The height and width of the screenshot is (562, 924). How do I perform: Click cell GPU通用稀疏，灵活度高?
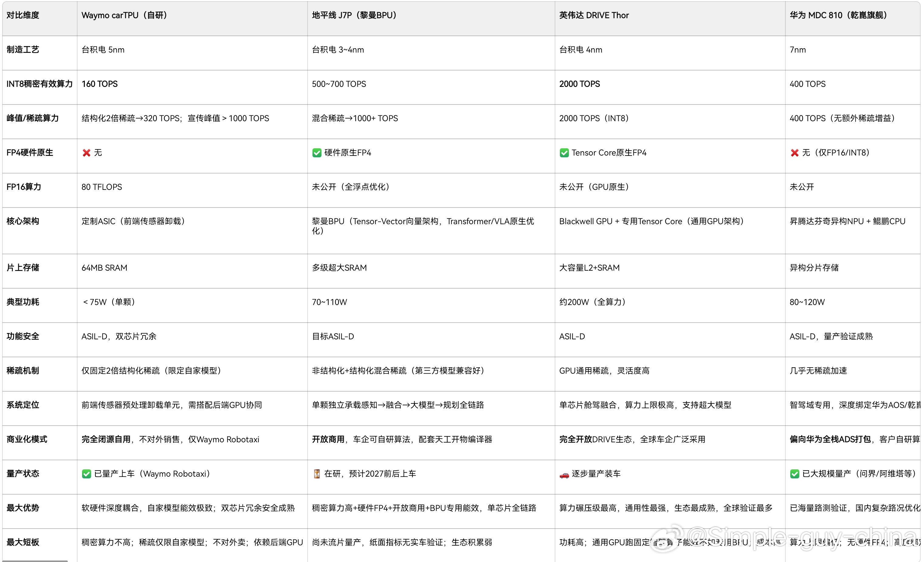pyautogui.click(x=604, y=371)
